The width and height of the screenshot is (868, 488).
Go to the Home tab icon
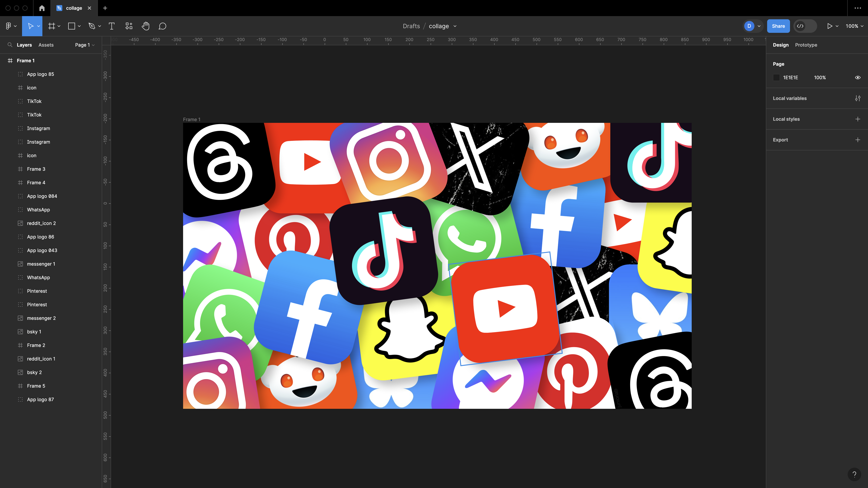[42, 8]
